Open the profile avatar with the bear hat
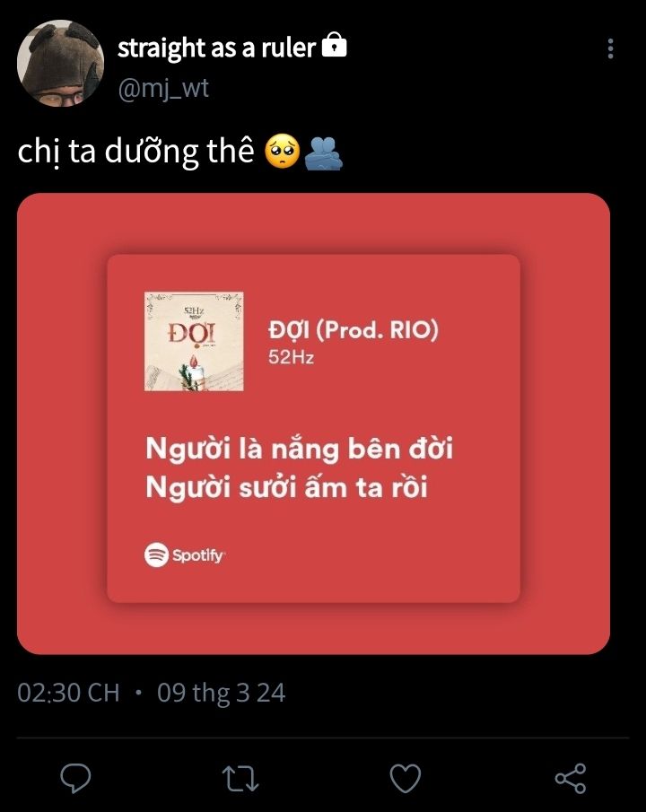This screenshot has height=812, width=646. point(61,63)
